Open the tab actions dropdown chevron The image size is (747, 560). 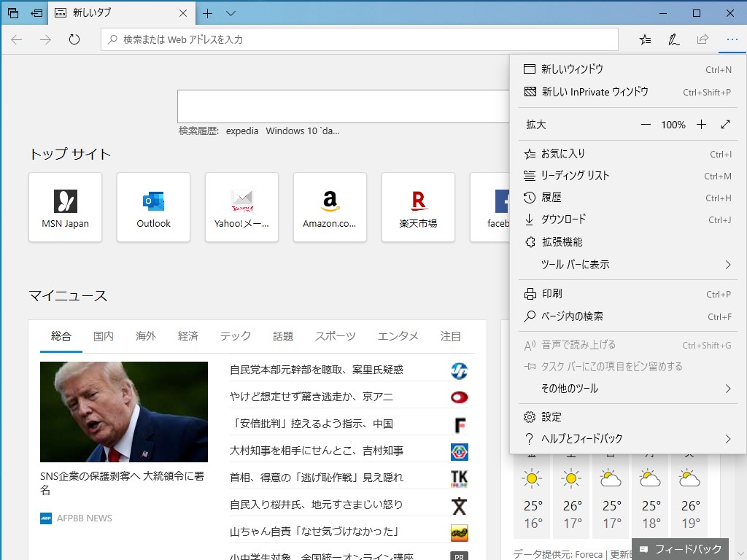(231, 13)
